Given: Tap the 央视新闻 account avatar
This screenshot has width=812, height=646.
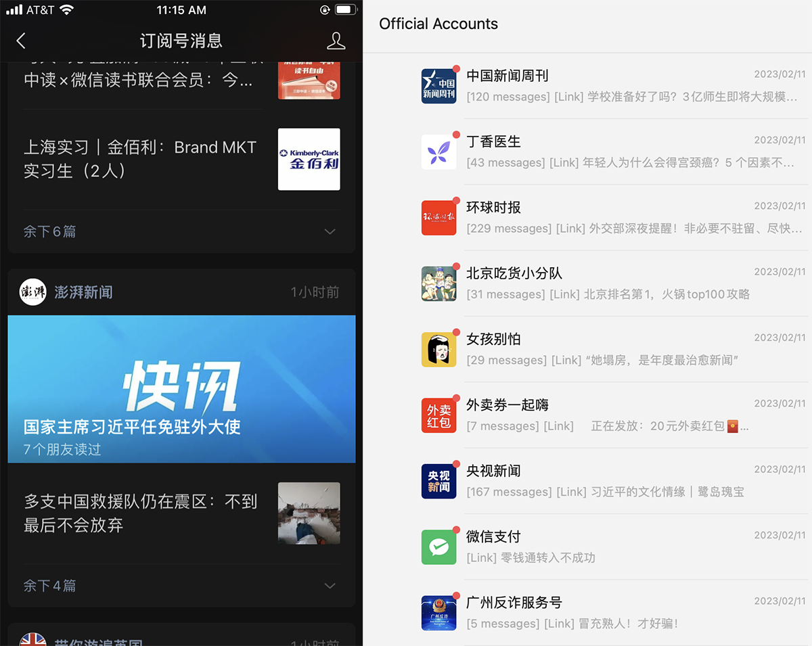Looking at the screenshot, I should (x=440, y=481).
